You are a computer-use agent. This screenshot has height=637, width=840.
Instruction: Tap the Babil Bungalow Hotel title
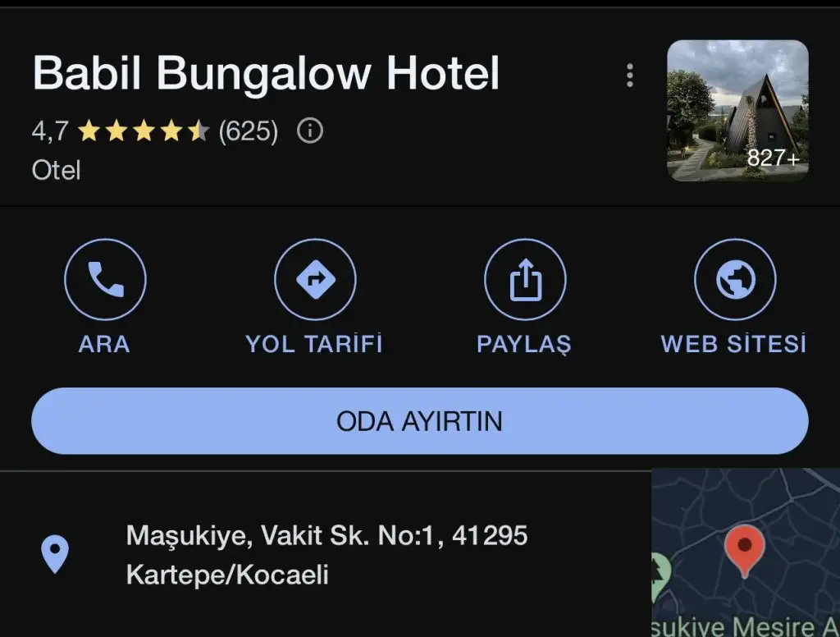click(267, 73)
